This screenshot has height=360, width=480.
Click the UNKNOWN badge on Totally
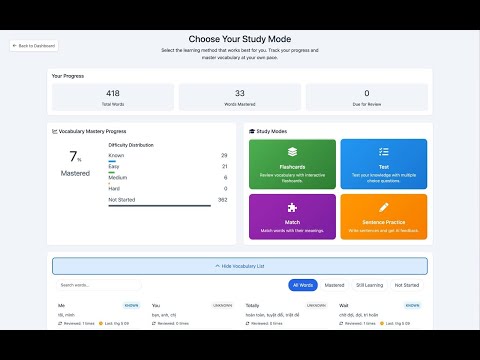coord(316,305)
